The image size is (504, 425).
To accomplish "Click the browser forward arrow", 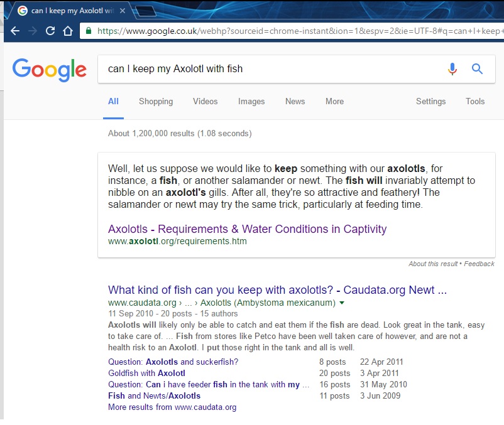I will [32, 31].
